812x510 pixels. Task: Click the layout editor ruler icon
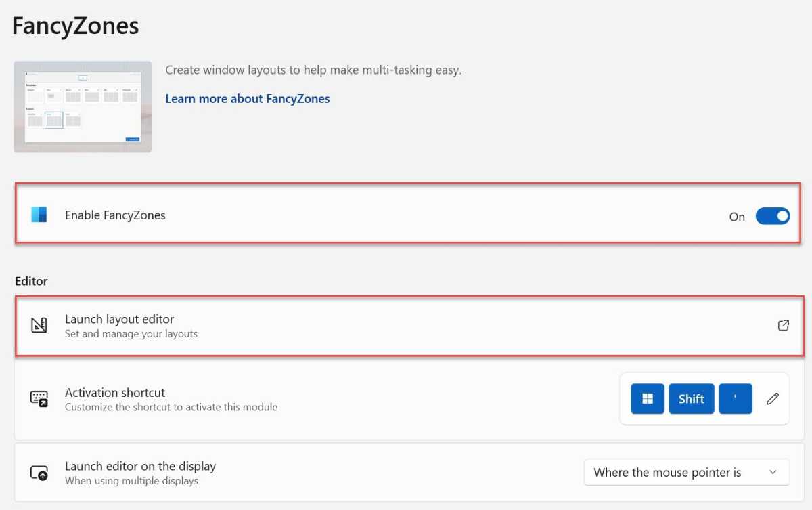point(39,326)
